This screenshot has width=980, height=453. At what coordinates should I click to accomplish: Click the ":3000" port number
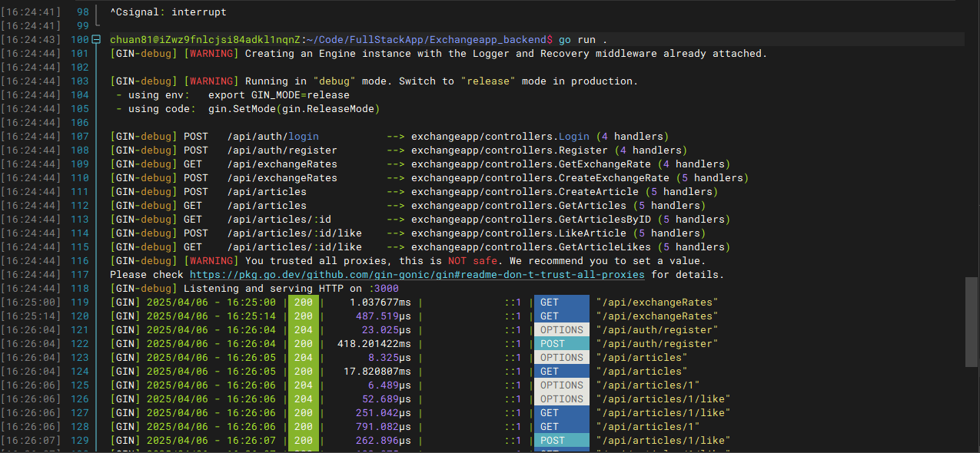(x=384, y=289)
